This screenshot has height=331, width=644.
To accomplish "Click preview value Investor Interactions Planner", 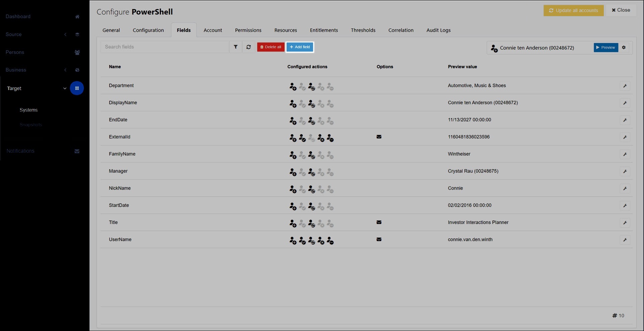I will click(478, 222).
